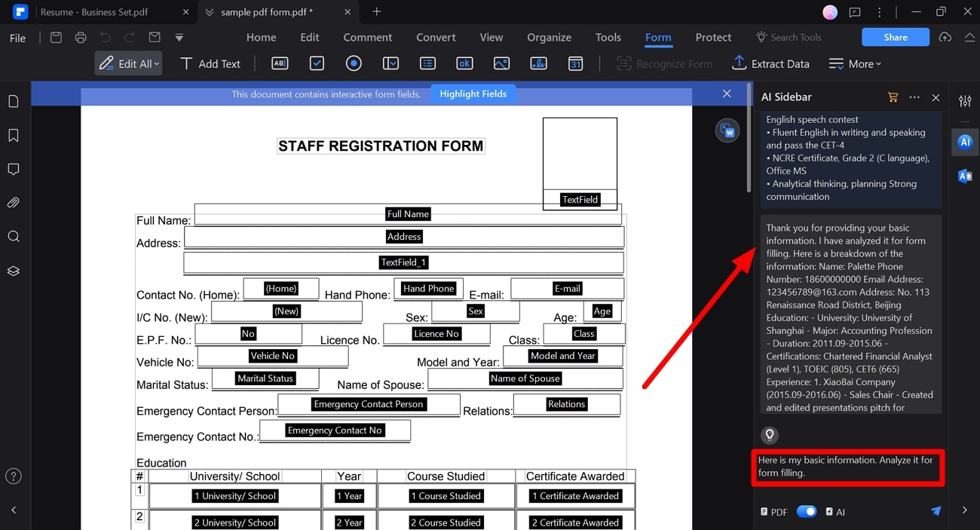Screen dimensions: 980x530
Task: Click the Redo arrow icon
Action: click(130, 38)
